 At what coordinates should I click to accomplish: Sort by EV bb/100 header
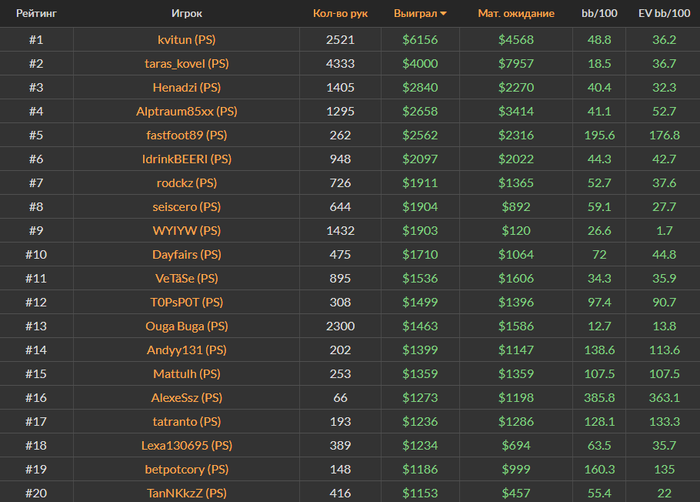click(664, 14)
